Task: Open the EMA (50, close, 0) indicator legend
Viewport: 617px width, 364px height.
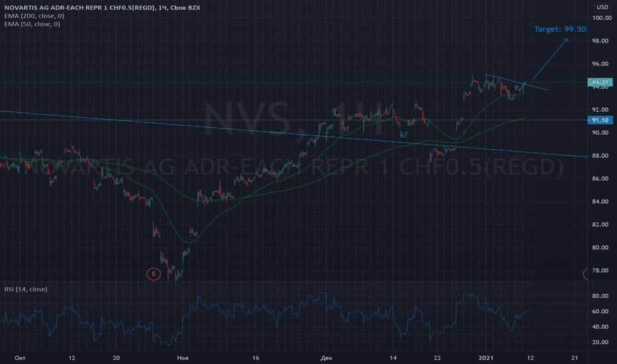Action: (32, 24)
